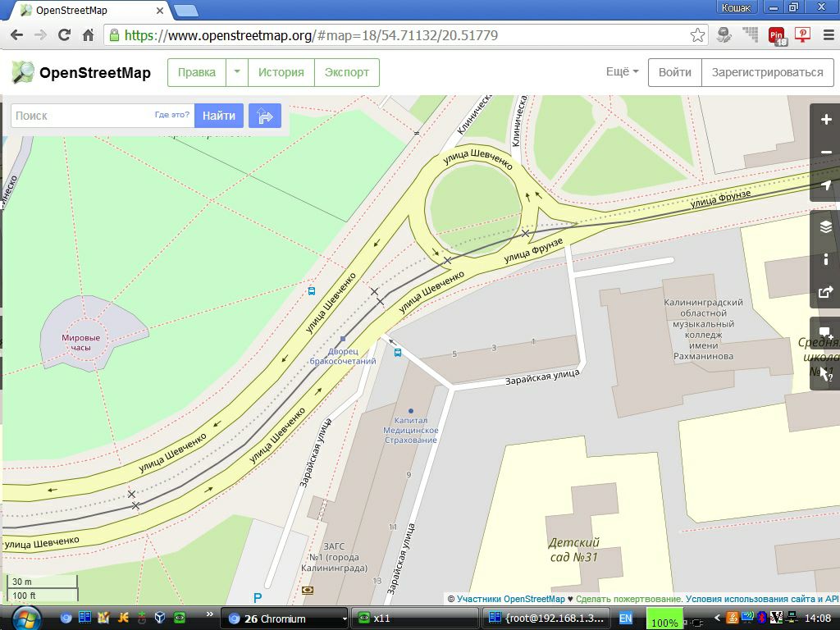Open the red Pin extension with badge

click(x=778, y=36)
